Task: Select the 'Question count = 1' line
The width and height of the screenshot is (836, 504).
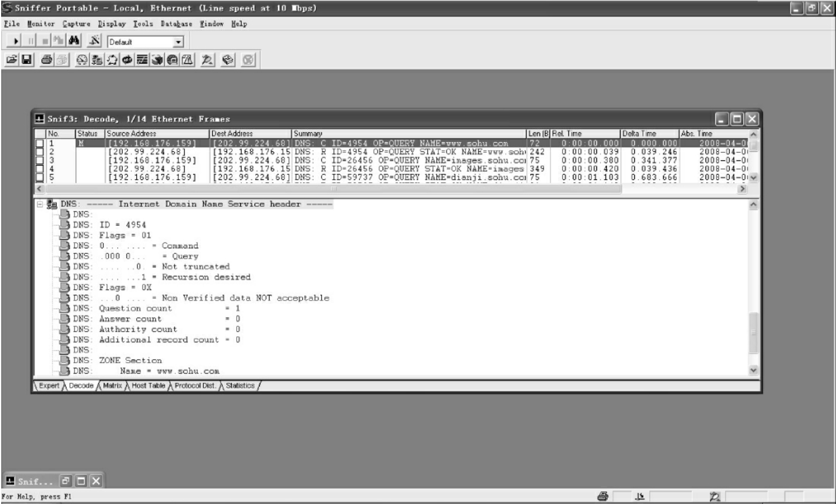Action: 156,308
